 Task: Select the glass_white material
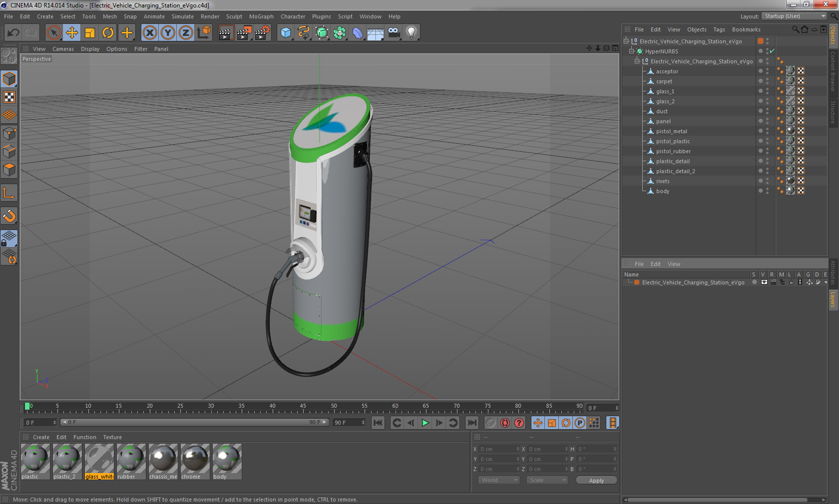tap(99, 462)
